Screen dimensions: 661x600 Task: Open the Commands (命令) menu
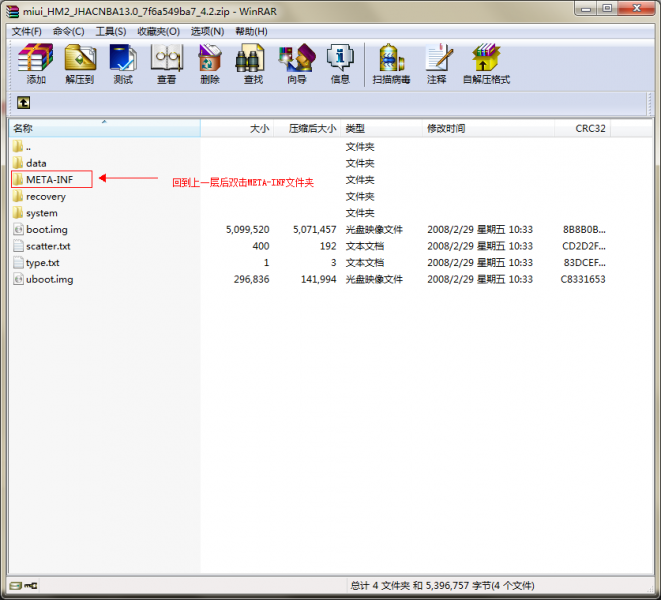coord(68,32)
